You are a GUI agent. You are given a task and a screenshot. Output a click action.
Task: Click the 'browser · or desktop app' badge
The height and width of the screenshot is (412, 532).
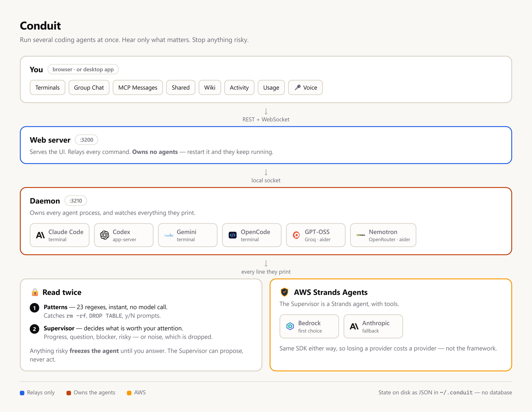pyautogui.click(x=83, y=69)
